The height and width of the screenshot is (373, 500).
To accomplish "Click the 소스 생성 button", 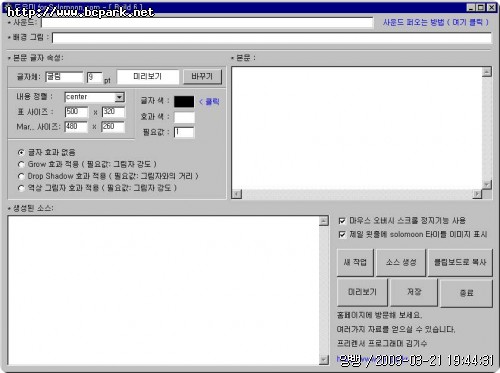I will pyautogui.click(x=401, y=263).
